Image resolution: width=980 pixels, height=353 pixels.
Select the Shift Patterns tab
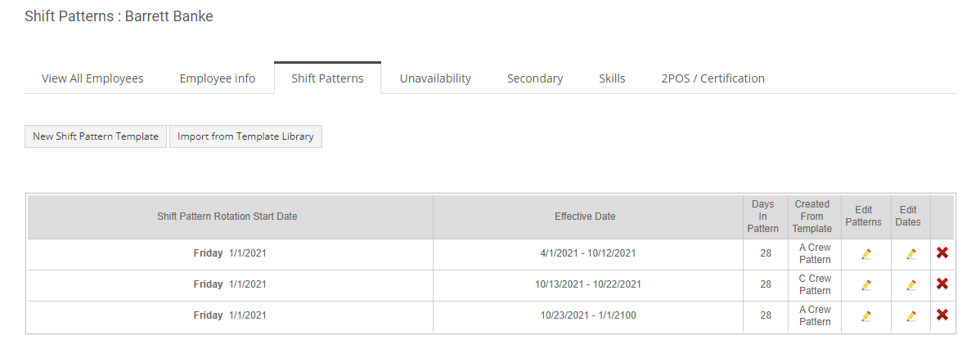327,78
